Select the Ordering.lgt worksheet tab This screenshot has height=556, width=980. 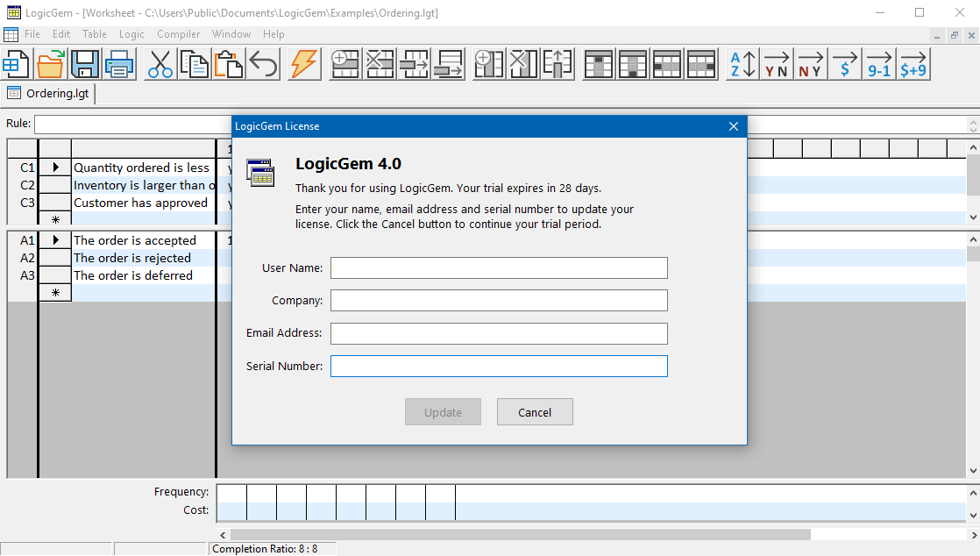click(49, 91)
